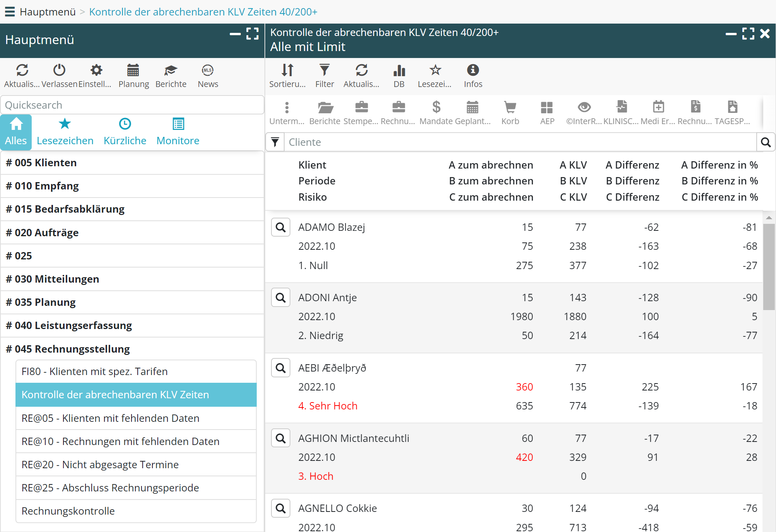Click the Quicksearch input field
Image resolution: width=776 pixels, height=532 pixels.
[x=132, y=105]
